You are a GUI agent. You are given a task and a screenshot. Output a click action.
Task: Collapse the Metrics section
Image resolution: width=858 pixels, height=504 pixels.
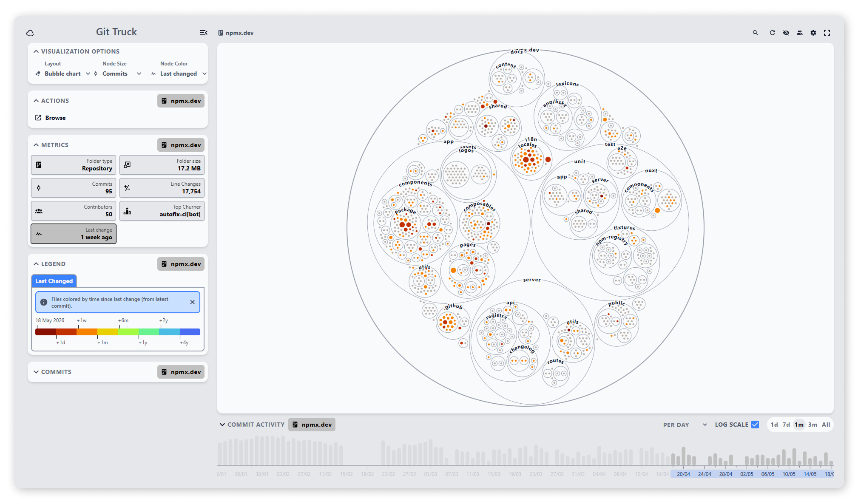click(x=36, y=145)
